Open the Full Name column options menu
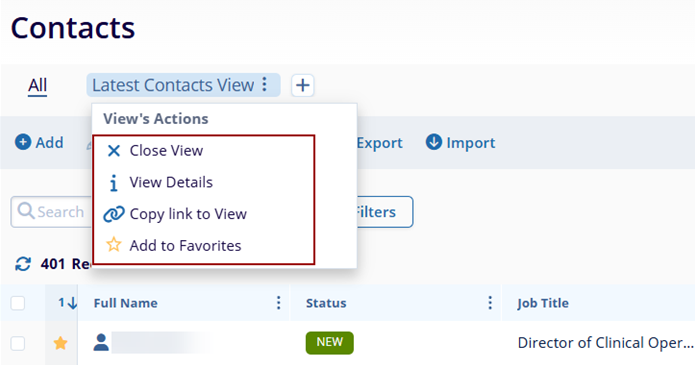The image size is (695, 365). click(278, 303)
